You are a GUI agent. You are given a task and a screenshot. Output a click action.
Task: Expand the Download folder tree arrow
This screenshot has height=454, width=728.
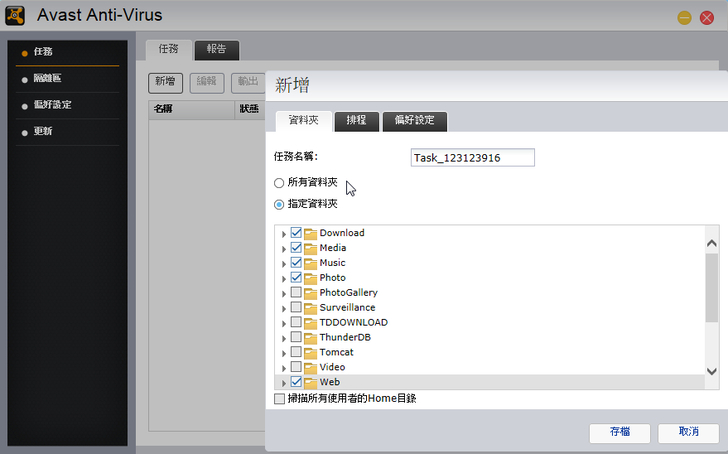(x=284, y=234)
